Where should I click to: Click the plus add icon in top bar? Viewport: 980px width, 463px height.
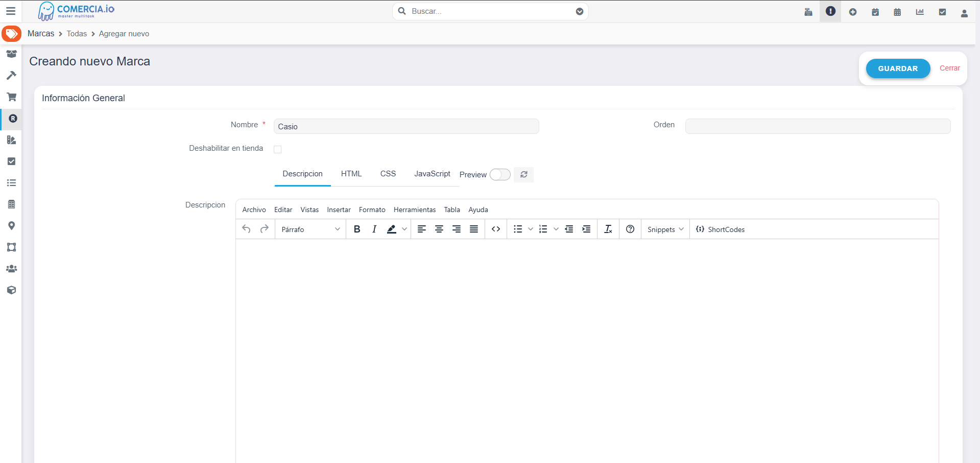pos(853,12)
